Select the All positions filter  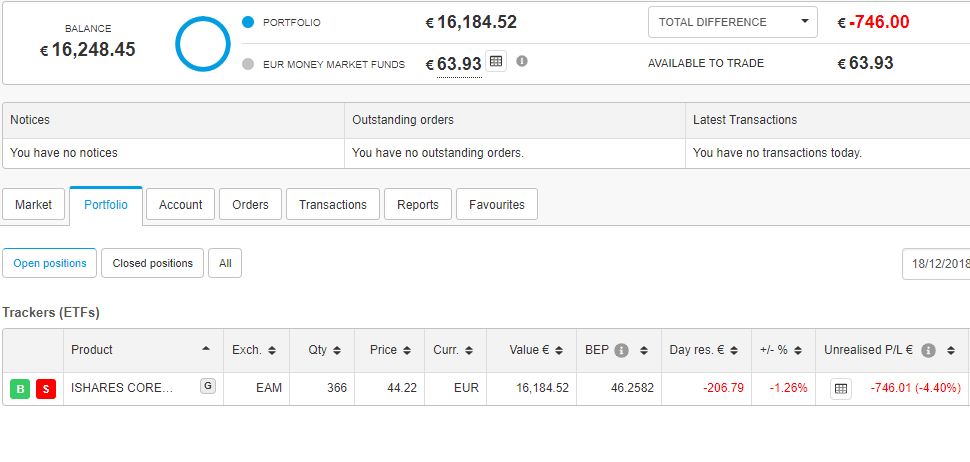(225, 263)
